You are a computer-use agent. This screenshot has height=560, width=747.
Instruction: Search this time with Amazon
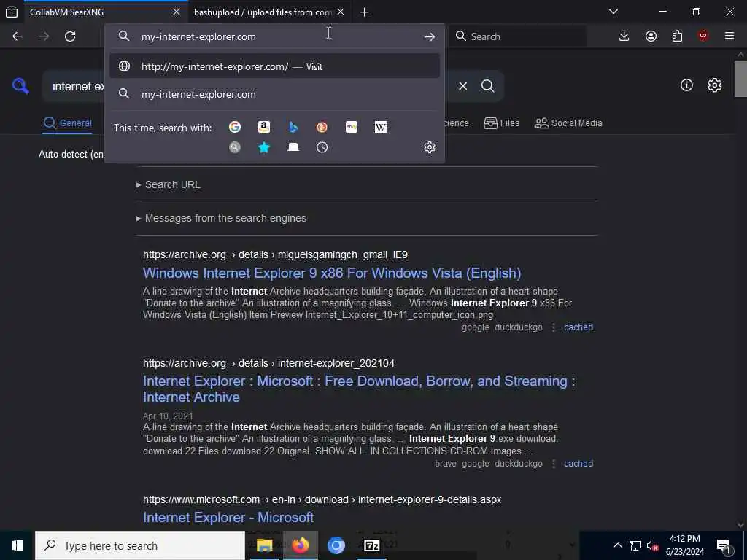tap(264, 127)
